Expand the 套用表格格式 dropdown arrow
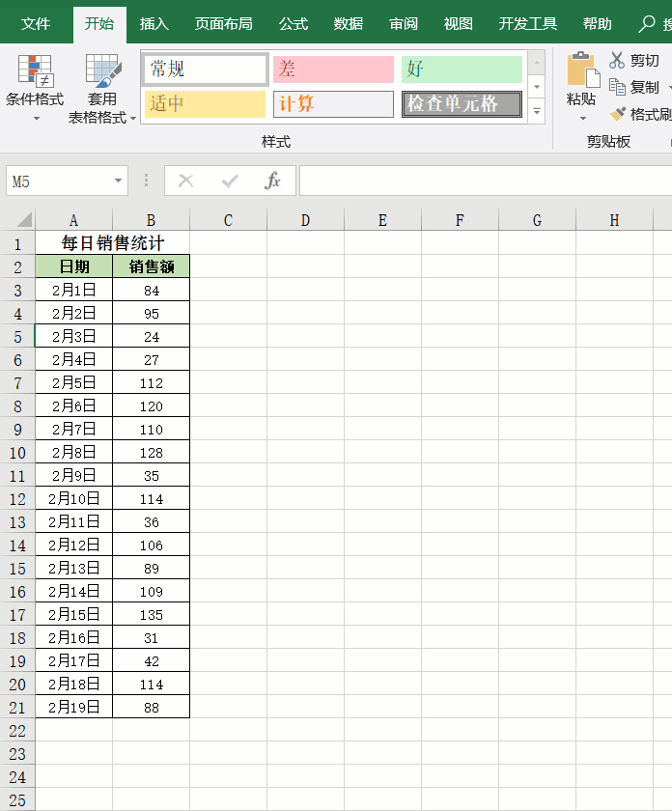Image resolution: width=672 pixels, height=811 pixels. [133, 119]
